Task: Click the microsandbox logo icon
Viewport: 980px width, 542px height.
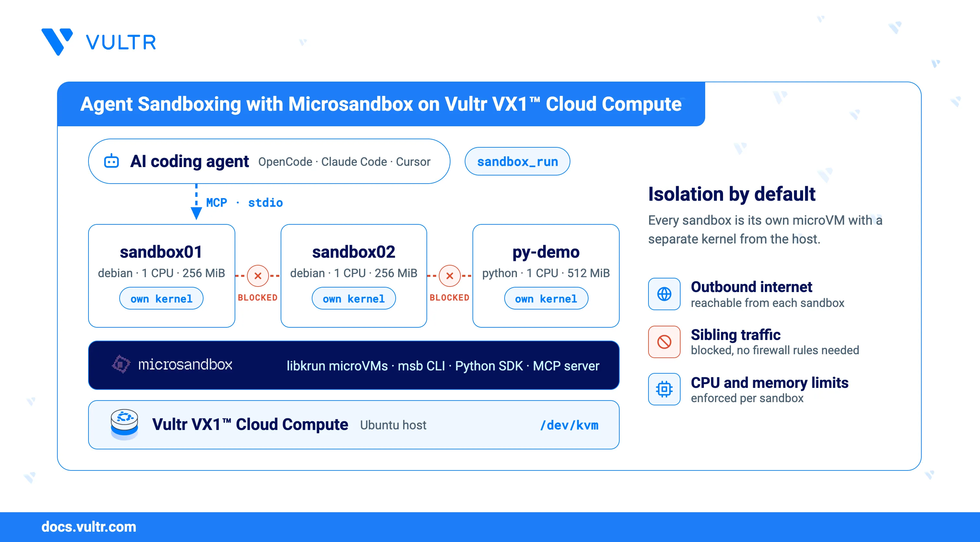Action: click(x=121, y=364)
